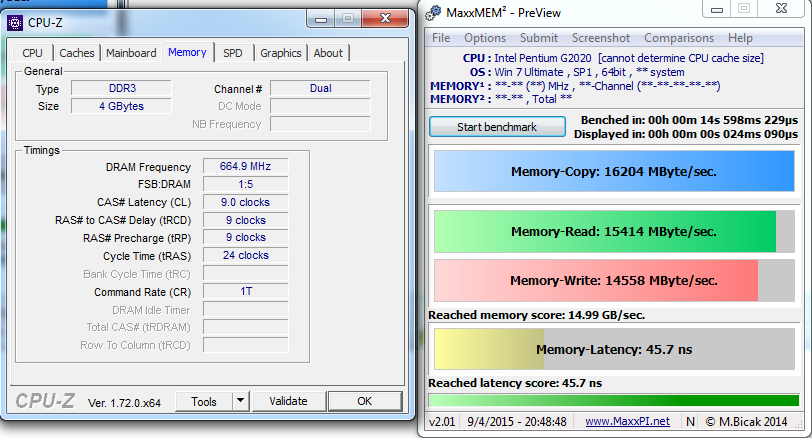Click the Memory-Latency result bar
The image size is (812, 439).
(x=614, y=350)
